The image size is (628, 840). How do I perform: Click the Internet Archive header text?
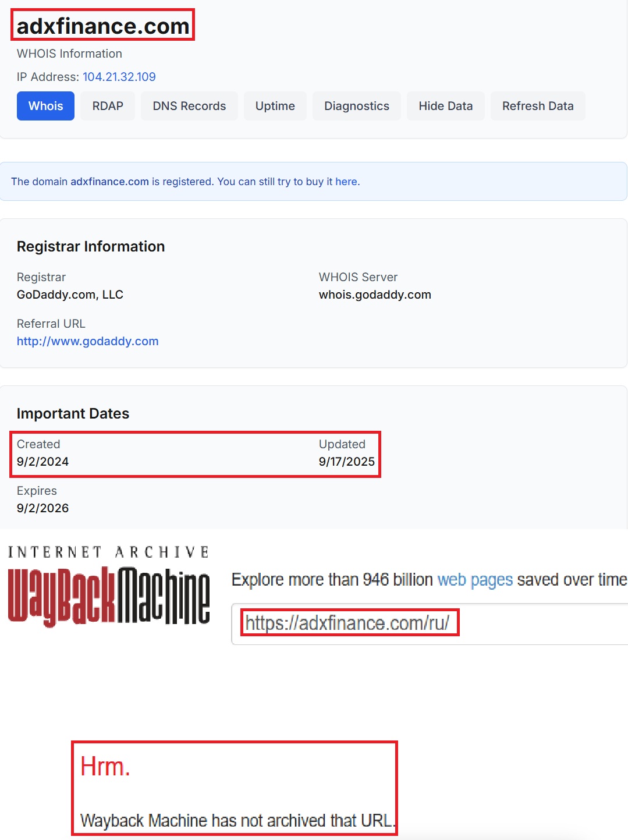coord(109,552)
